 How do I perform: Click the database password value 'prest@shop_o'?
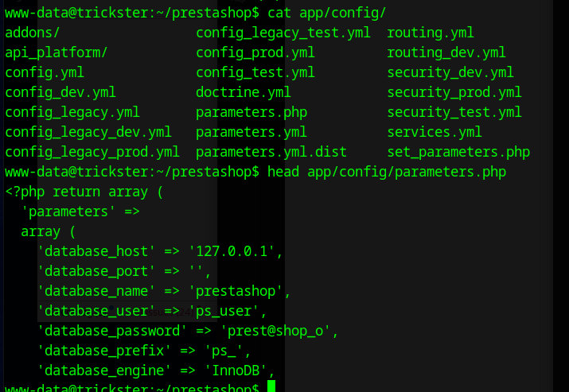[x=279, y=331]
